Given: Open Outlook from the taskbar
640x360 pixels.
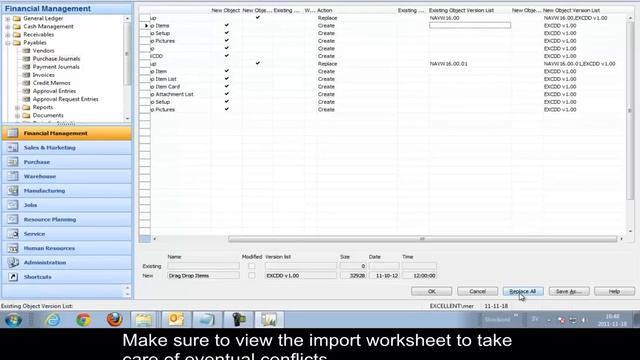Looking at the screenshot, I should (176, 320).
